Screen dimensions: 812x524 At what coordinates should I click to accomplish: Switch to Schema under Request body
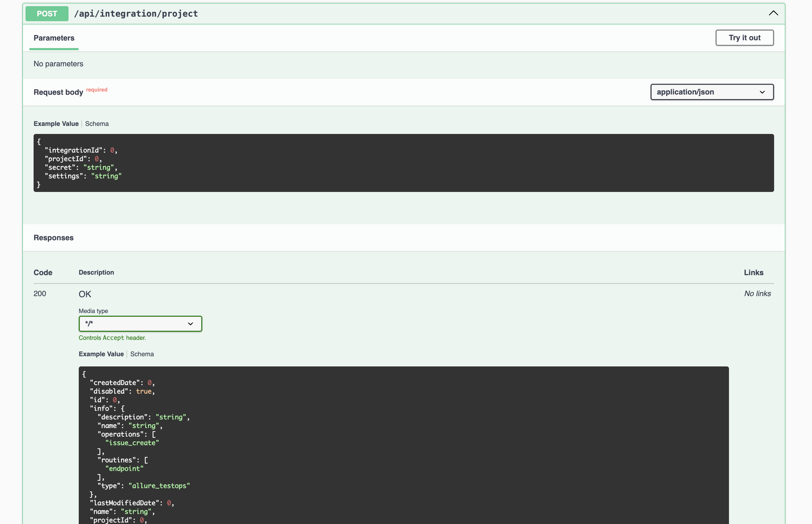[97, 124]
